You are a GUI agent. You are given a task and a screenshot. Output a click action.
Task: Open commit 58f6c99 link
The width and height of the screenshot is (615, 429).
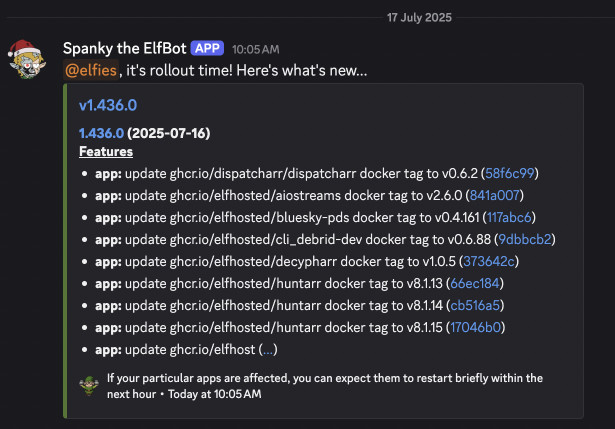509,173
